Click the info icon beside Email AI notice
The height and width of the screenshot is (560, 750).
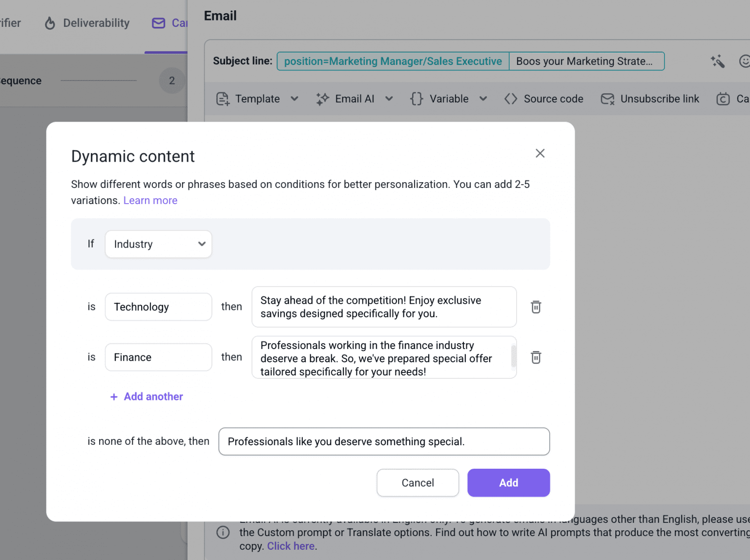coord(223,532)
